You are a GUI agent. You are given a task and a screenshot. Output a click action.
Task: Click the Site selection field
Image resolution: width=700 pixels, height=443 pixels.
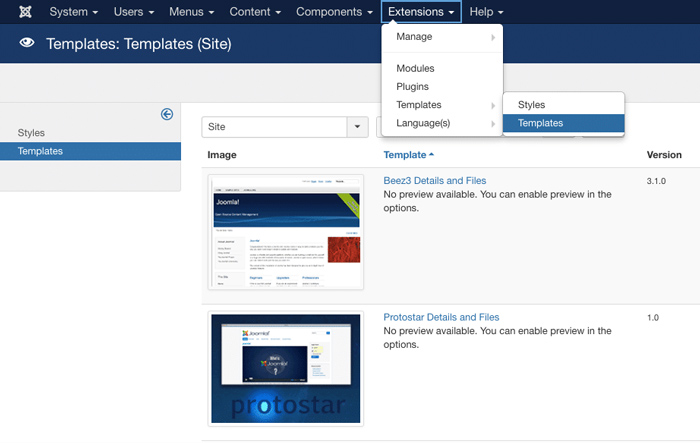[275, 127]
